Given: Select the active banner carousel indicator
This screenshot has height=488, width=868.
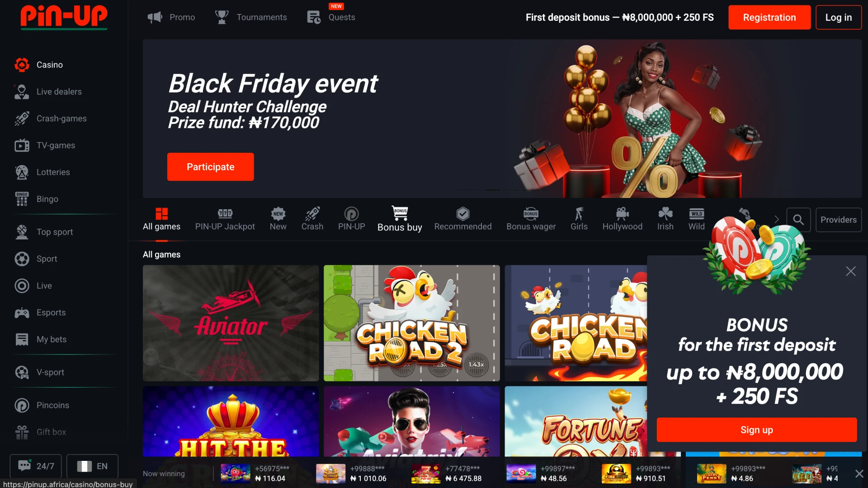Looking at the screenshot, I should (x=492, y=190).
